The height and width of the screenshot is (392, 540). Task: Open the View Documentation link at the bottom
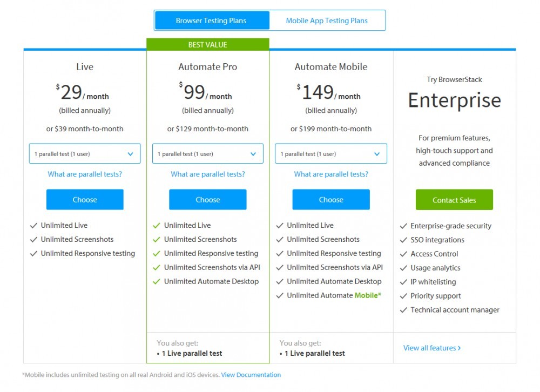coord(251,374)
